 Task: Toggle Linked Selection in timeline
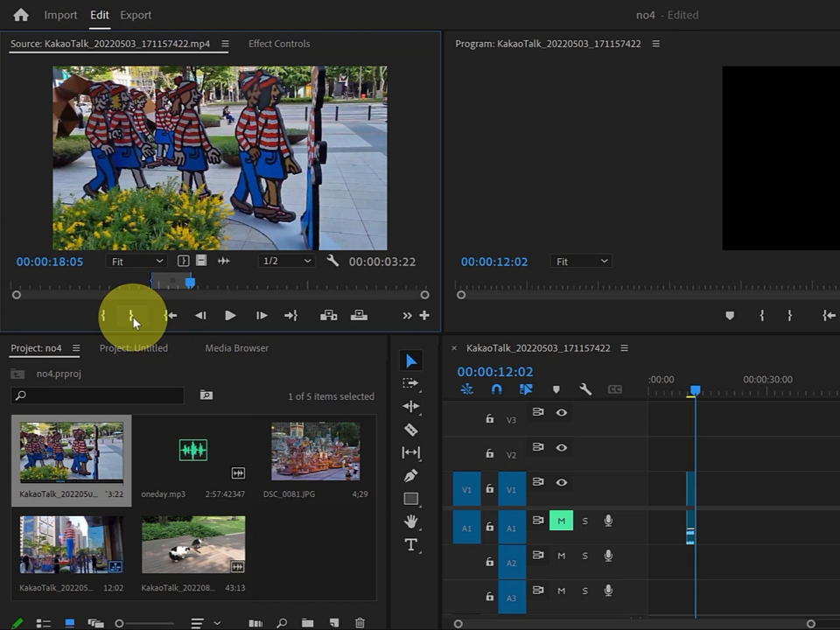coord(526,389)
